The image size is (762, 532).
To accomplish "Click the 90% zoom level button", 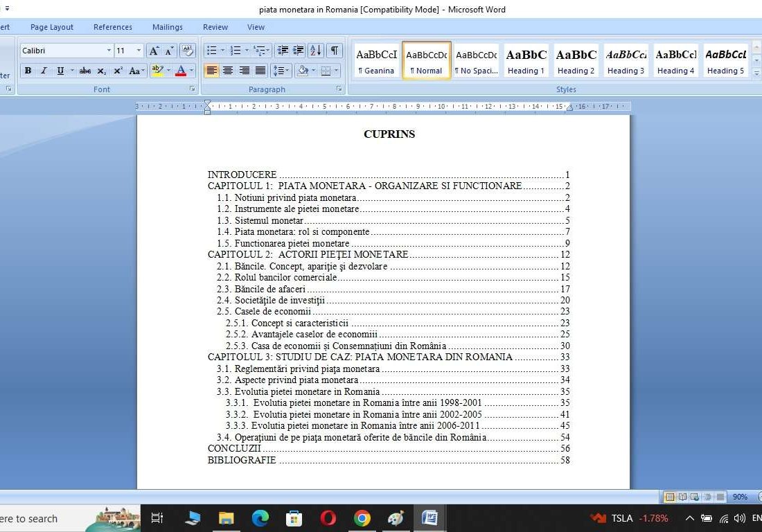I will click(x=740, y=497).
